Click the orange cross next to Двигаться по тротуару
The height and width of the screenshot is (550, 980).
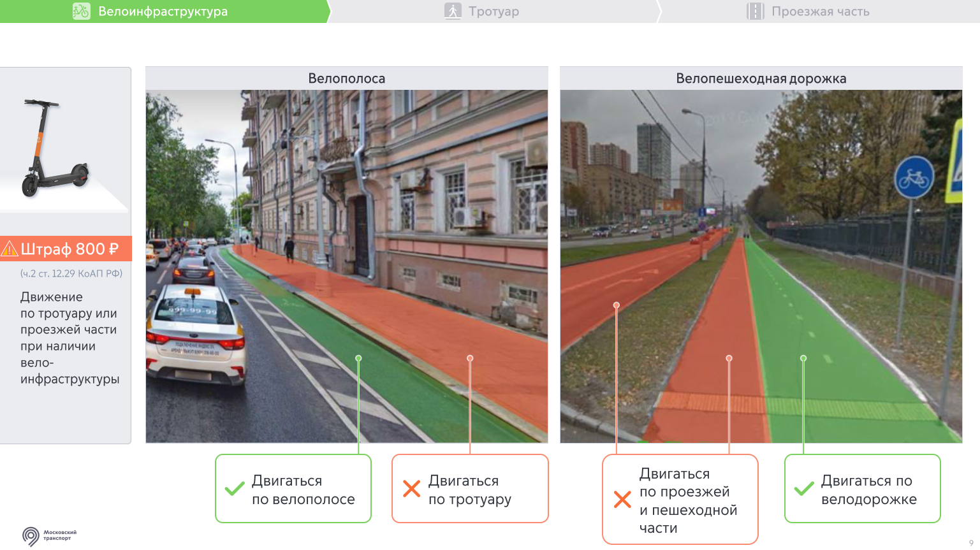tap(412, 489)
